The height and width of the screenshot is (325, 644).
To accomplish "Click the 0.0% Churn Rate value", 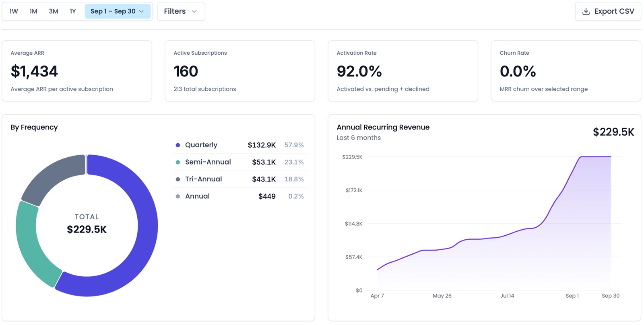I will (518, 71).
